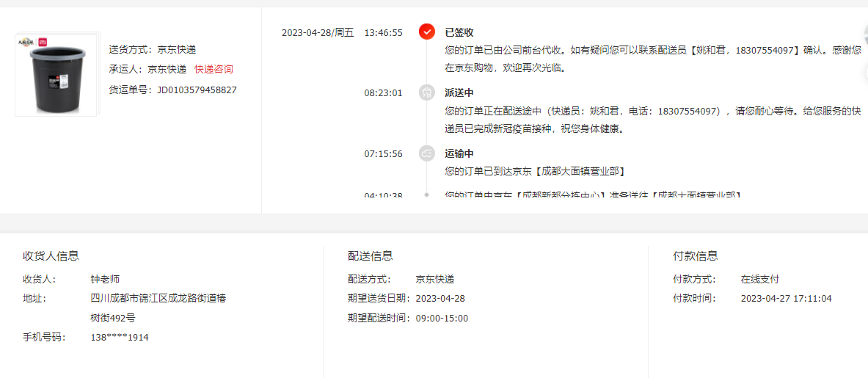Click the 送货方式：京东快递 text
868x378 pixels.
(x=152, y=49)
